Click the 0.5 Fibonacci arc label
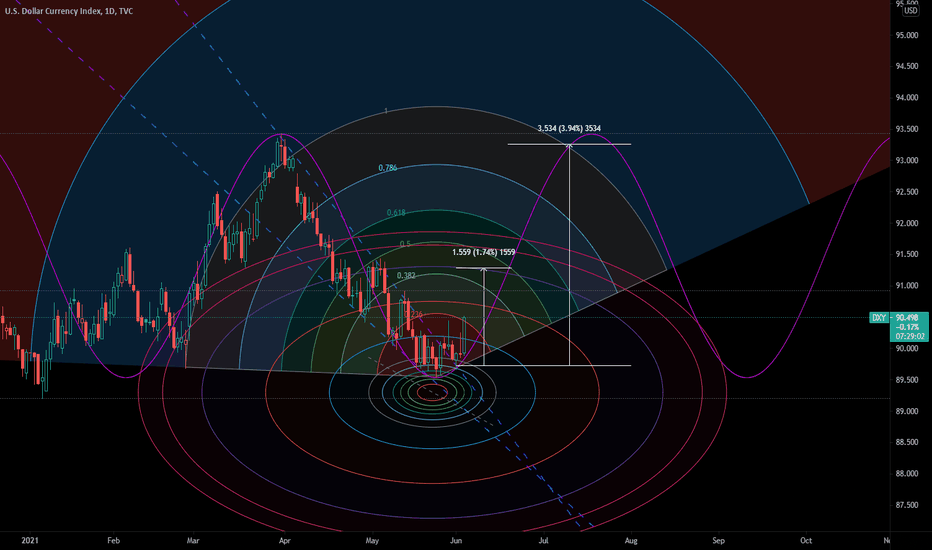Viewport: 932px width, 550px height. coord(405,244)
